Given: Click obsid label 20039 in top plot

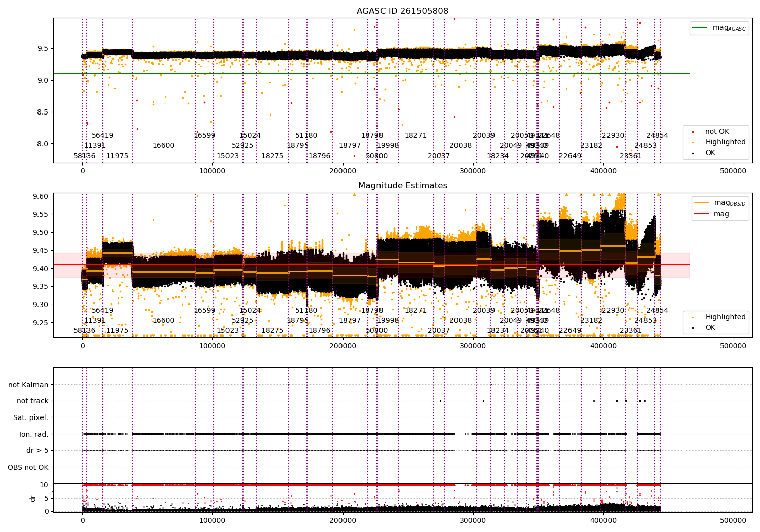Looking at the screenshot, I should (x=484, y=136).
